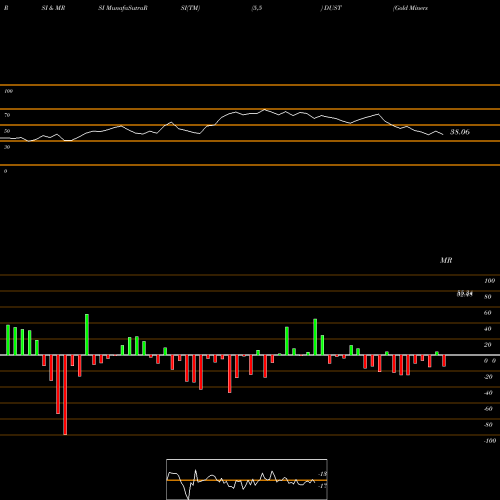Click the tallest red MR histogram bar
The width and height of the screenshot is (500, 500).
coord(65,395)
